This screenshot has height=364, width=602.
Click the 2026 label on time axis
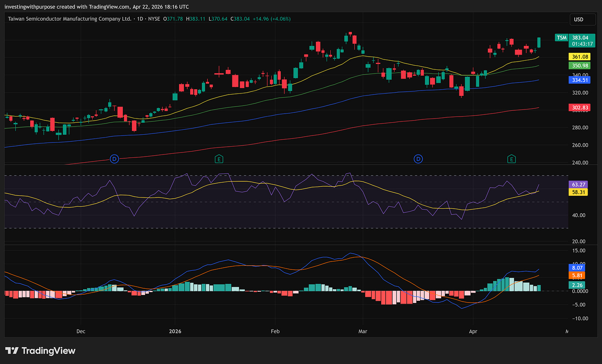tap(175, 331)
